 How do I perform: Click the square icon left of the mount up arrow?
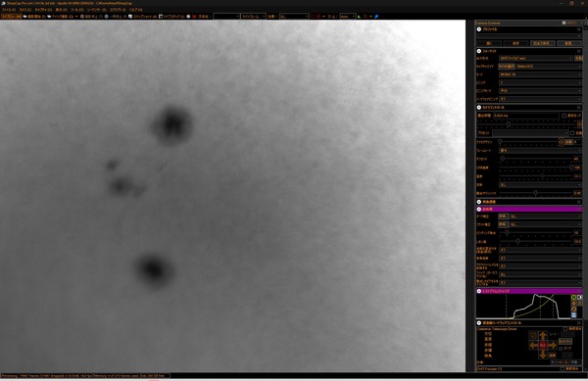tap(533, 335)
